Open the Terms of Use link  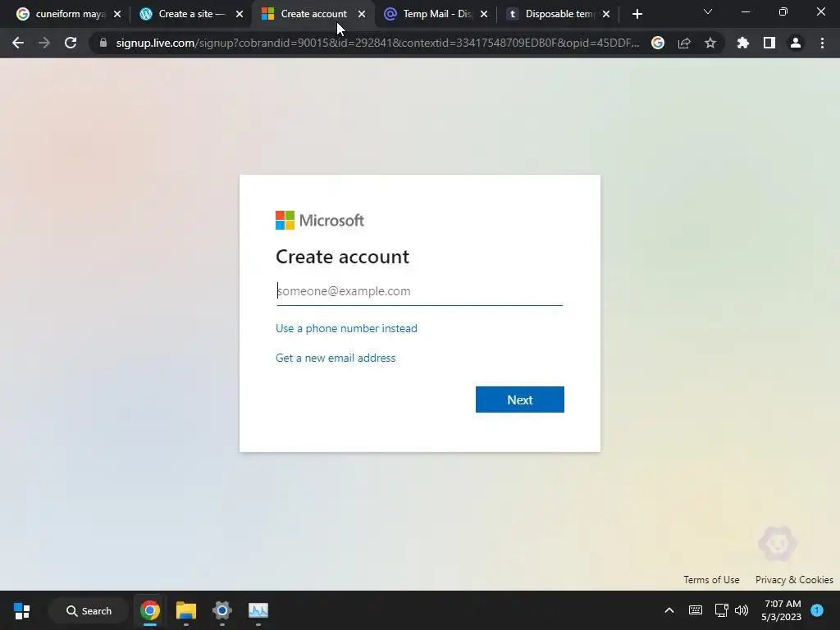tap(711, 580)
